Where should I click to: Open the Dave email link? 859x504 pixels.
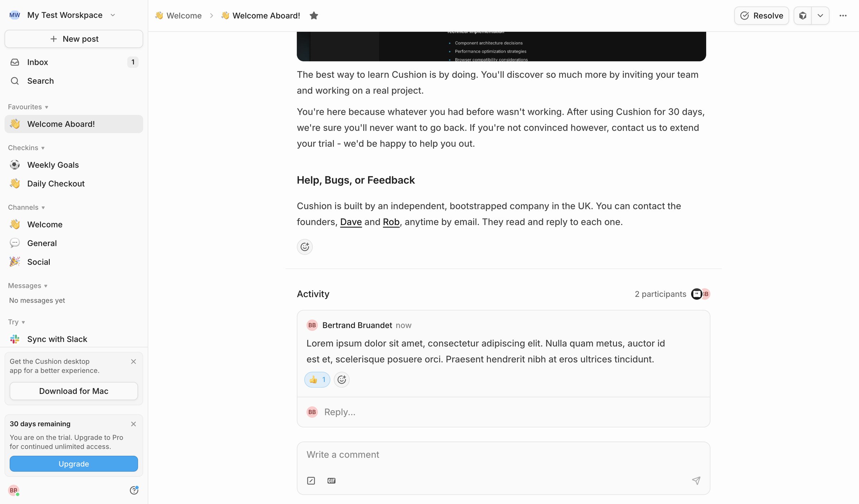tap(351, 222)
